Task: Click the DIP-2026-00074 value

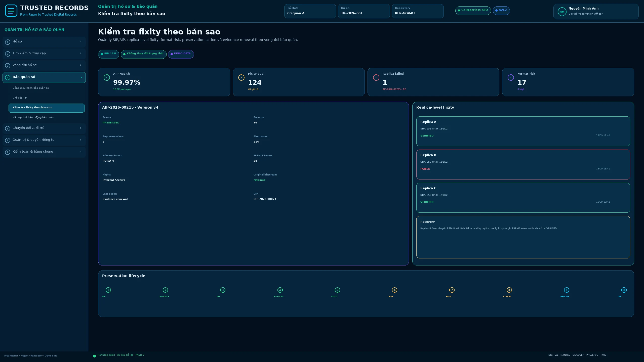Action: 265,199
